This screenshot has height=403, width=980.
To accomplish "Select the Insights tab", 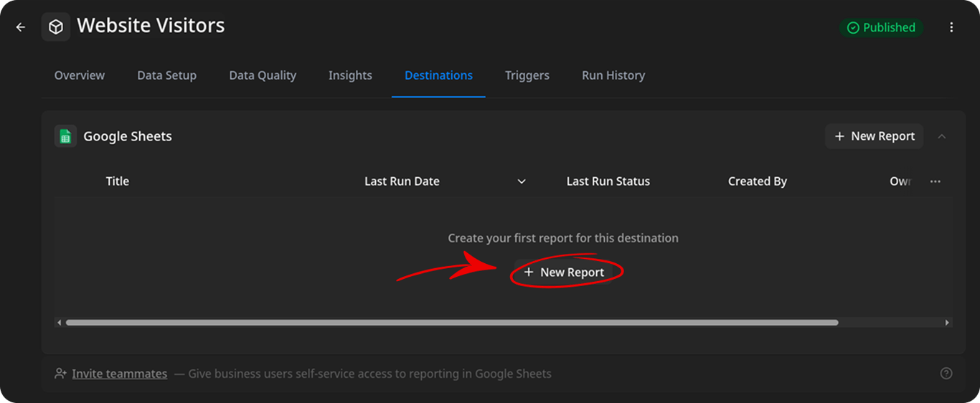I will coord(350,75).
